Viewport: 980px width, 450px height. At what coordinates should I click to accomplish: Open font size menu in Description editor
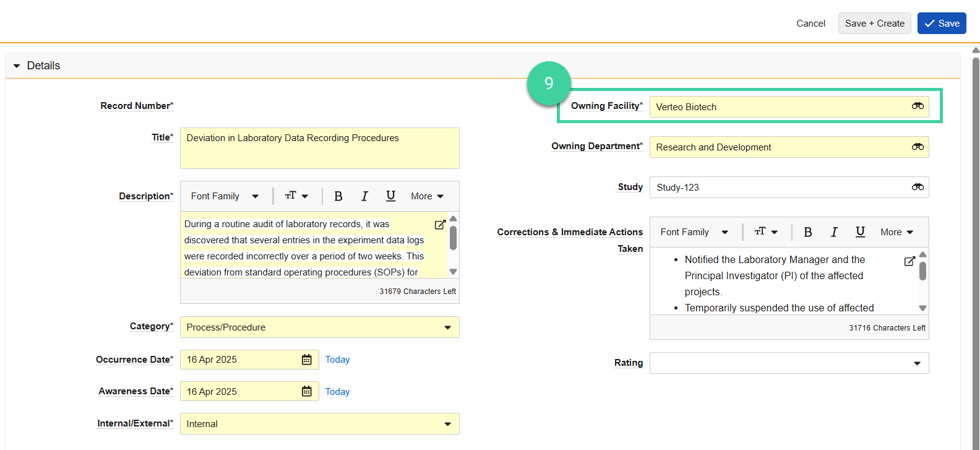pyautogui.click(x=296, y=196)
